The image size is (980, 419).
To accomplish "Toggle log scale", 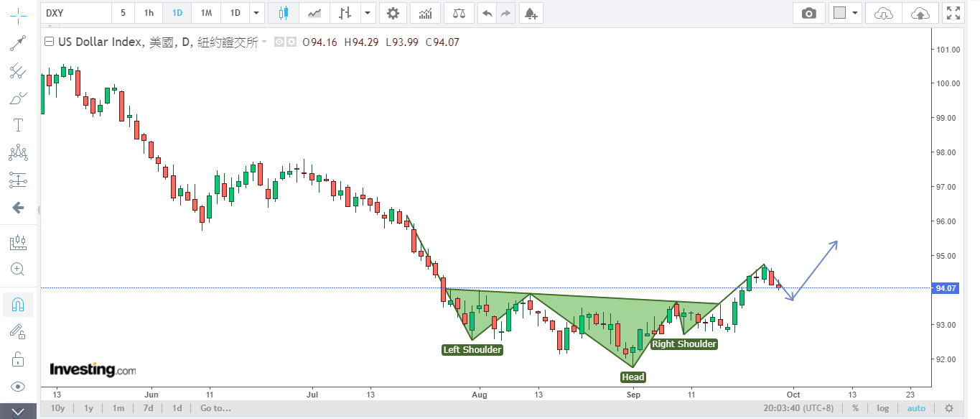I will pyautogui.click(x=882, y=408).
